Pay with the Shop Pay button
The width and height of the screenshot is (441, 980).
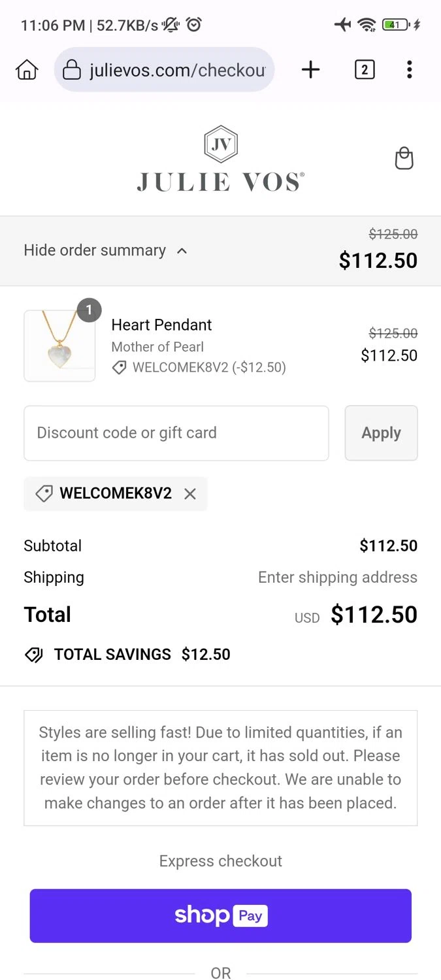pos(221,915)
